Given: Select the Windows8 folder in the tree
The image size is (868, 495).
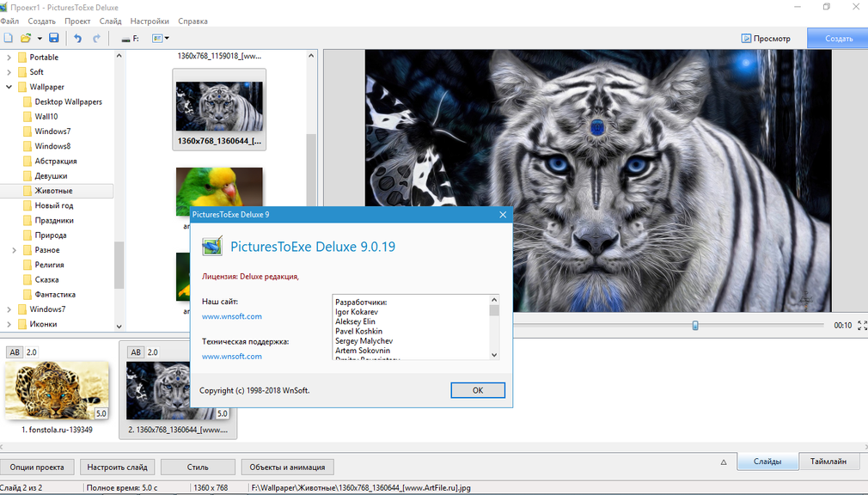Looking at the screenshot, I should click(x=52, y=146).
